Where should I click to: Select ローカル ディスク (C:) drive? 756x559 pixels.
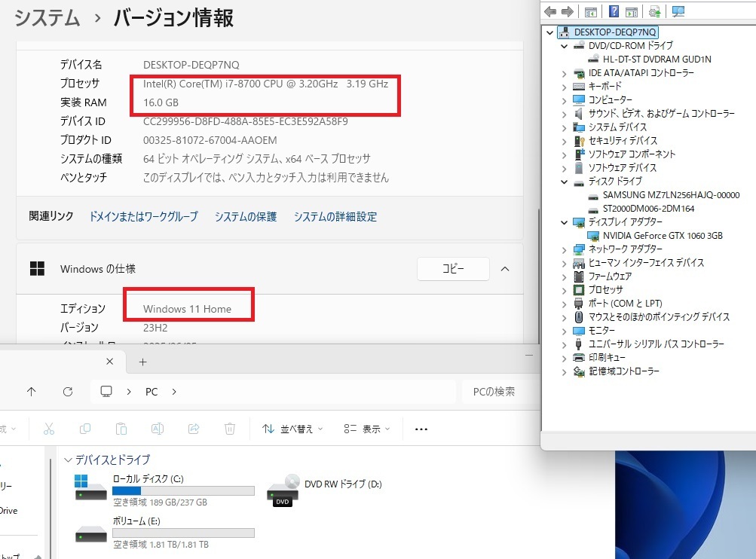point(164,490)
